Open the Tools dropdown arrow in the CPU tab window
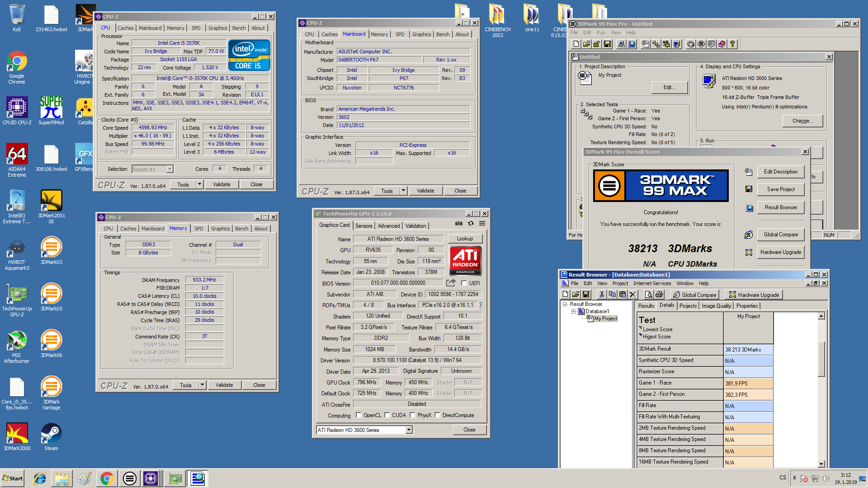The image size is (868, 488). 199,184
